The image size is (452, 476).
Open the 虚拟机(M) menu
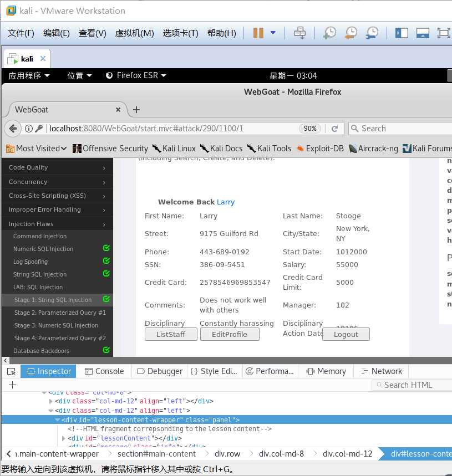pos(134,33)
